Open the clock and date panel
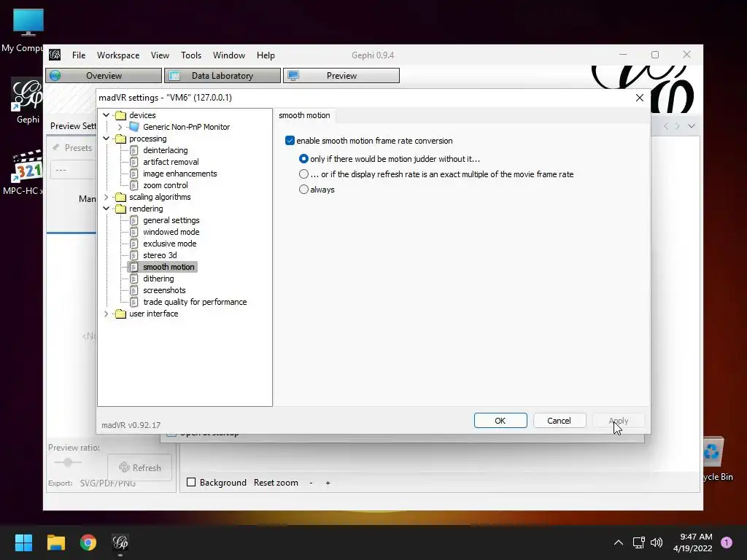The image size is (747, 560). point(692,542)
